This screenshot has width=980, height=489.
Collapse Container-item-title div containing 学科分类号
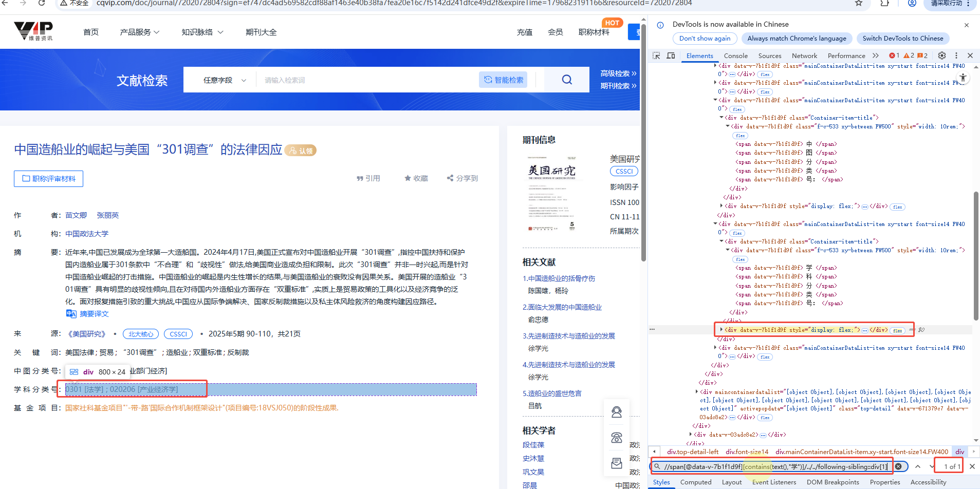722,241
